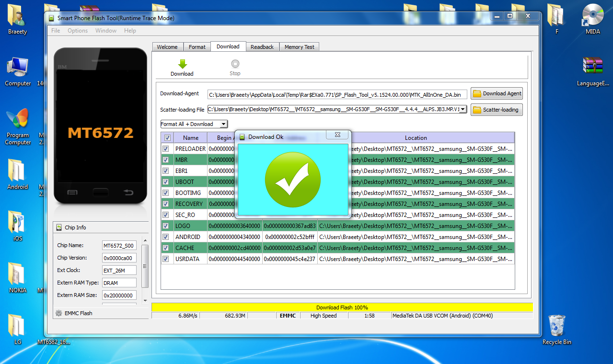Image resolution: width=613 pixels, height=364 pixels.
Task: Click the phone's home button graphic
Action: pos(100,193)
